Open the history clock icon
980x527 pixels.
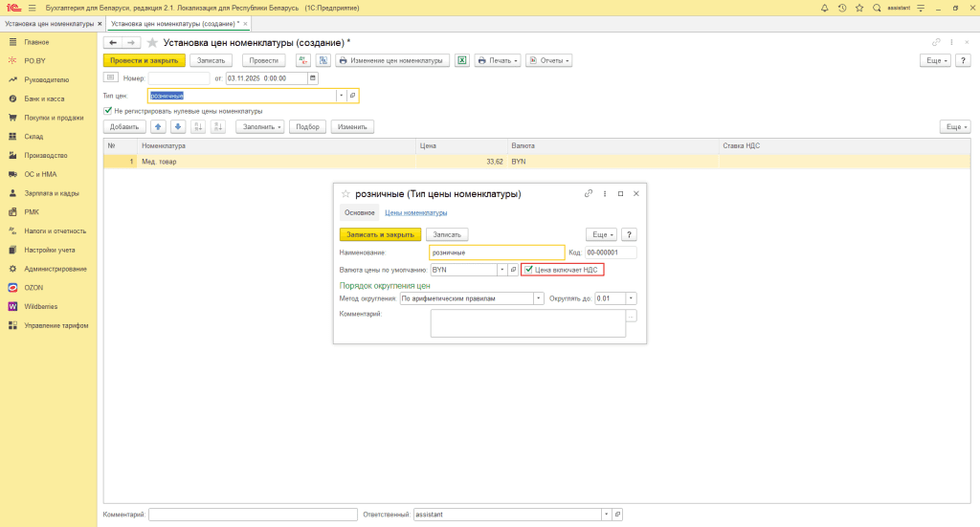click(841, 8)
